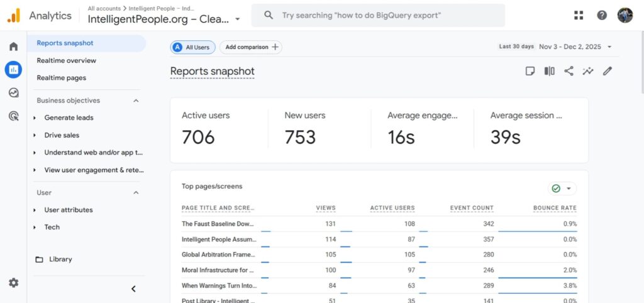Collapse the Business objectives section
644x303 pixels.
(136, 101)
